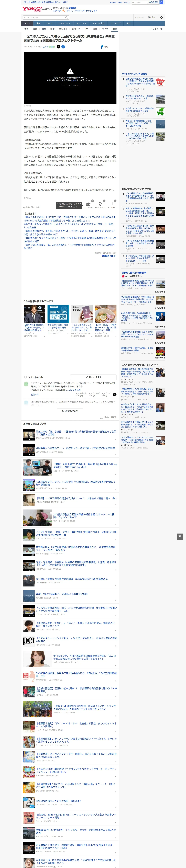The width and height of the screenshot is (186, 868).
Task: Share article on X icon under headline
Action: pos(58,47)
